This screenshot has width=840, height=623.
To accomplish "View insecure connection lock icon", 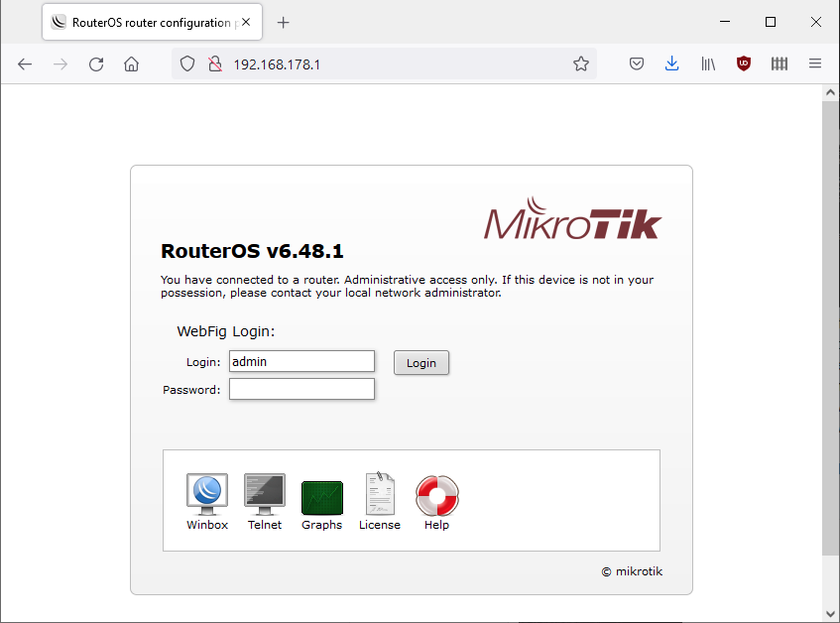I will [215, 64].
